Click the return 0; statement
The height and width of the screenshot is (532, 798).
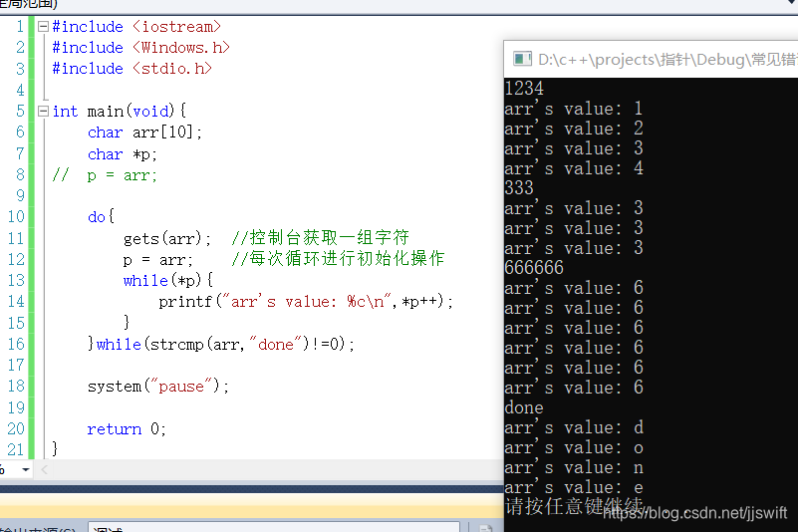pyautogui.click(x=127, y=429)
